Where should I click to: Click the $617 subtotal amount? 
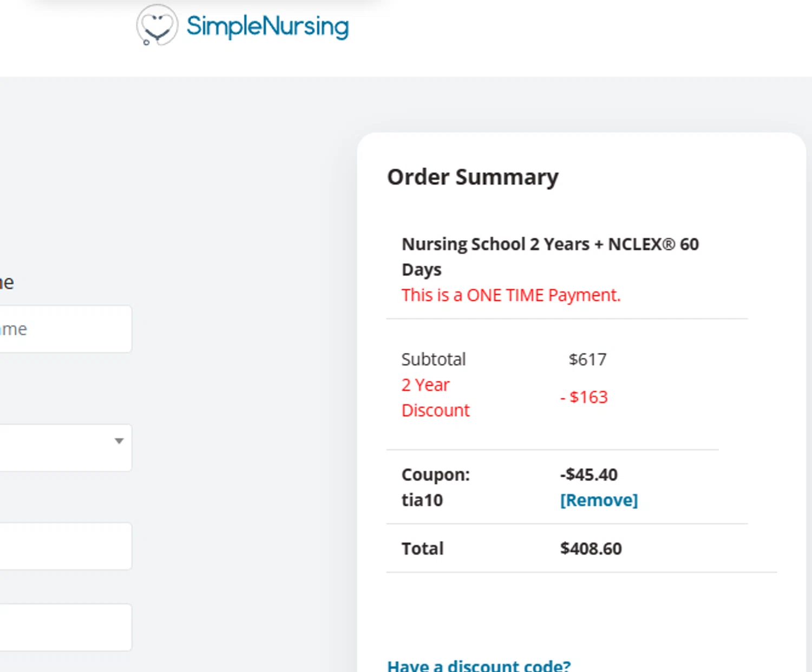pos(587,359)
